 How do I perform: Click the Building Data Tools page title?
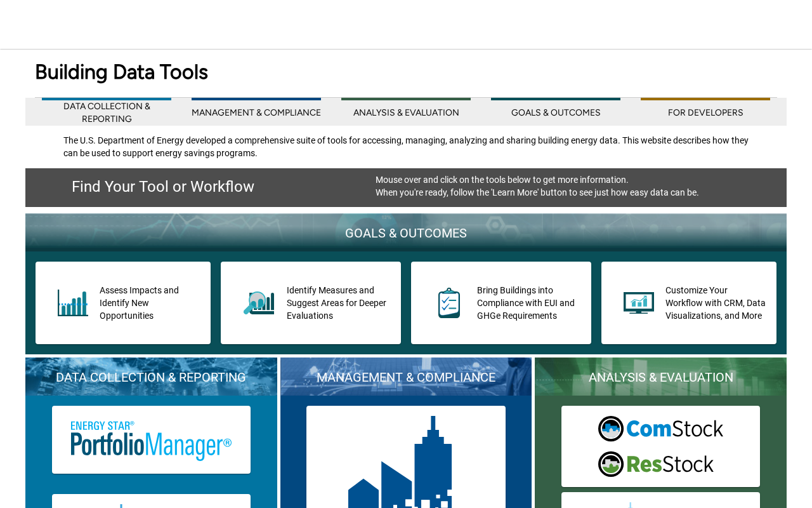[x=121, y=72]
